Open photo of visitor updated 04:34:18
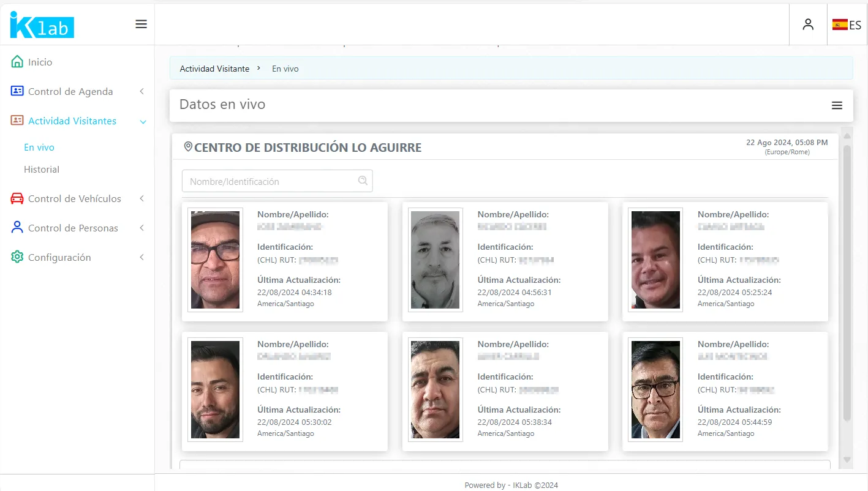 [x=215, y=260]
